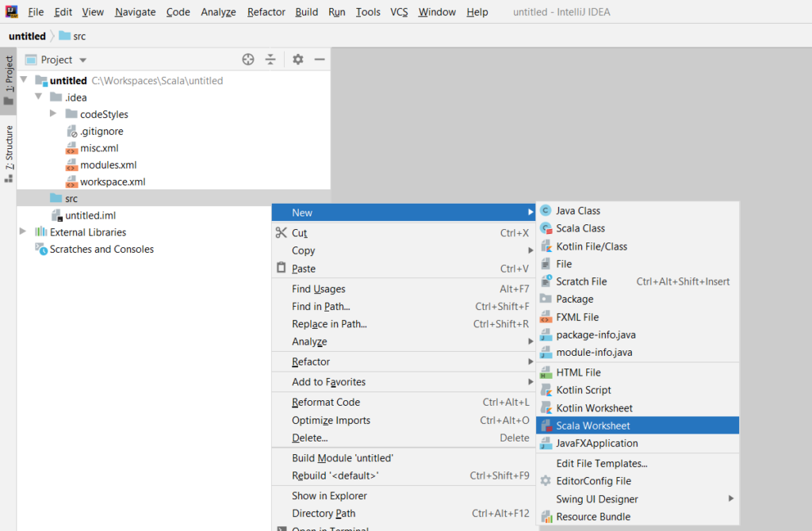
Task: Choose Replace in Path...
Action: tap(404, 324)
